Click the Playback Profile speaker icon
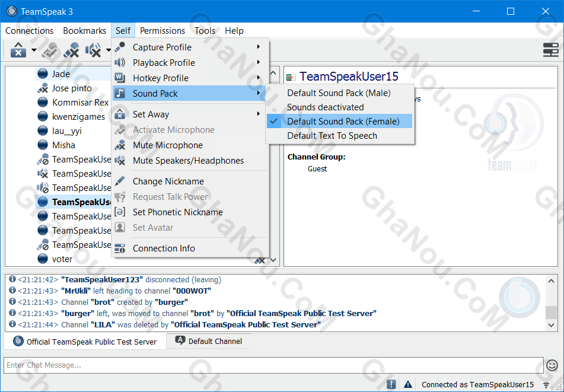Image resolution: width=564 pixels, height=392 pixels. point(120,63)
